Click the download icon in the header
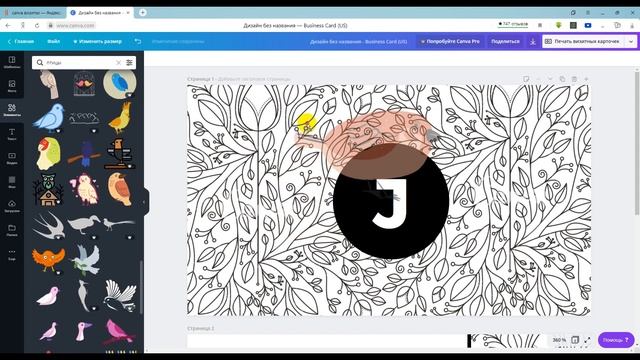 533,42
